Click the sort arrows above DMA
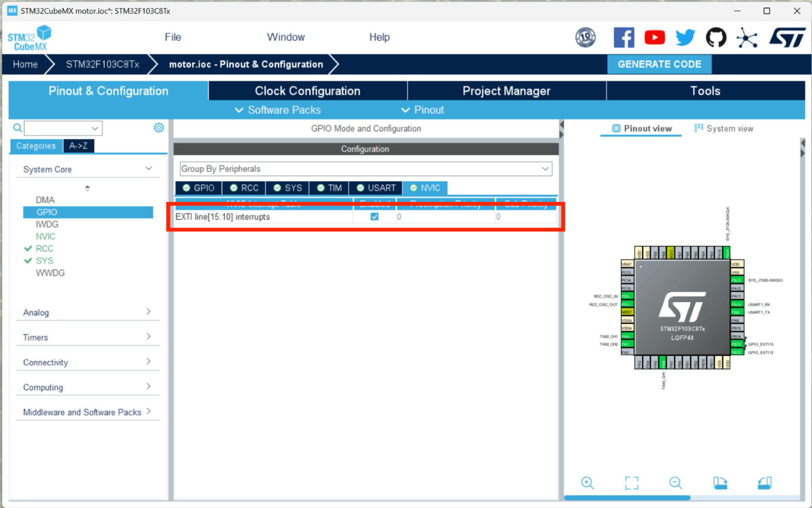This screenshot has height=508, width=812. click(x=87, y=188)
